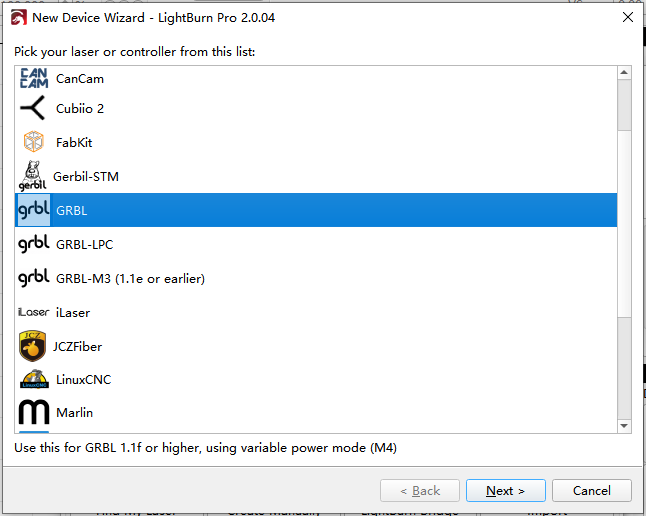This screenshot has width=646, height=516.
Task: Click the JCZFiber shield icon
Action: pyautogui.click(x=33, y=346)
